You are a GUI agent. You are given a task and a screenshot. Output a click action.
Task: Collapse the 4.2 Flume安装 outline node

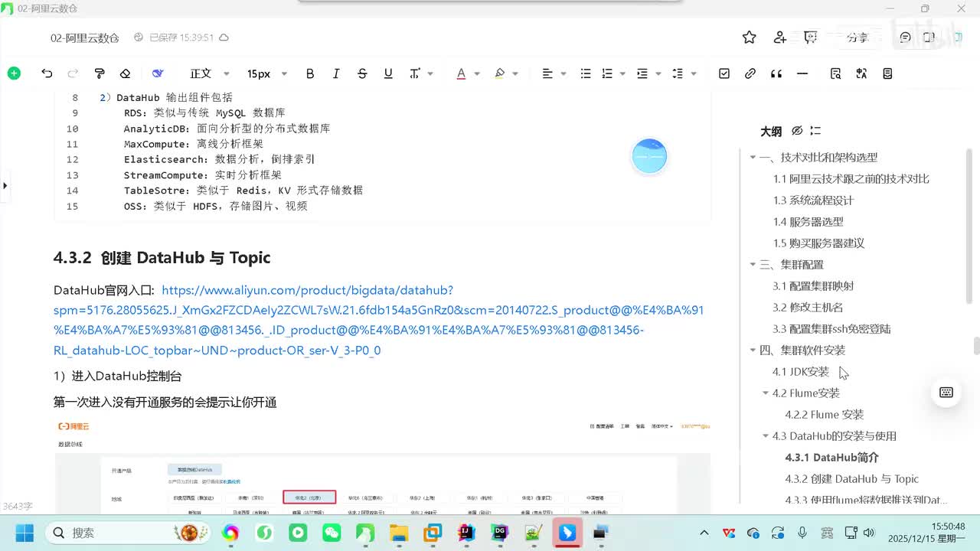pos(766,393)
